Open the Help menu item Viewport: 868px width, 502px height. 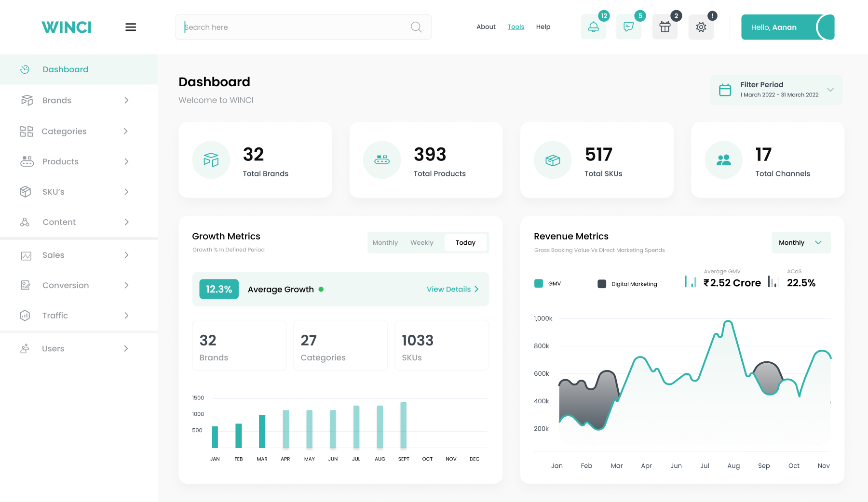tap(543, 27)
